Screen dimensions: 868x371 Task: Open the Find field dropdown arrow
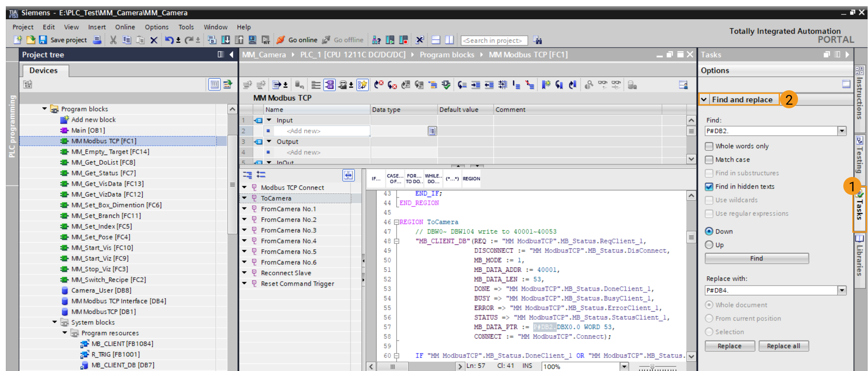coord(842,131)
